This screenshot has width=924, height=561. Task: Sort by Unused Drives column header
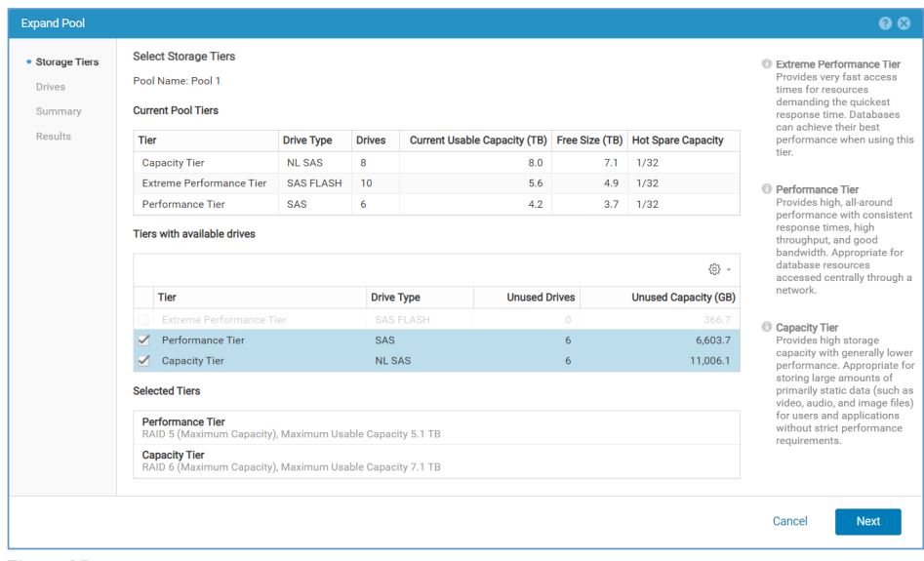pos(541,298)
